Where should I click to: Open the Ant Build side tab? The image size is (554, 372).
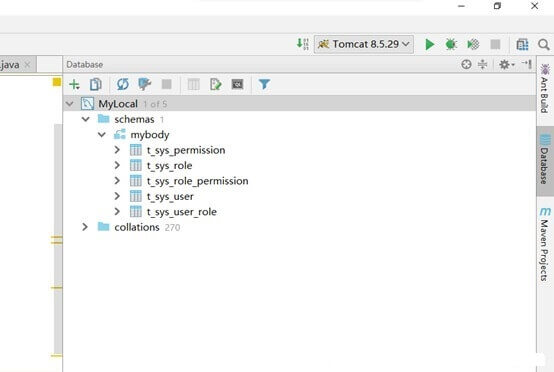point(544,89)
